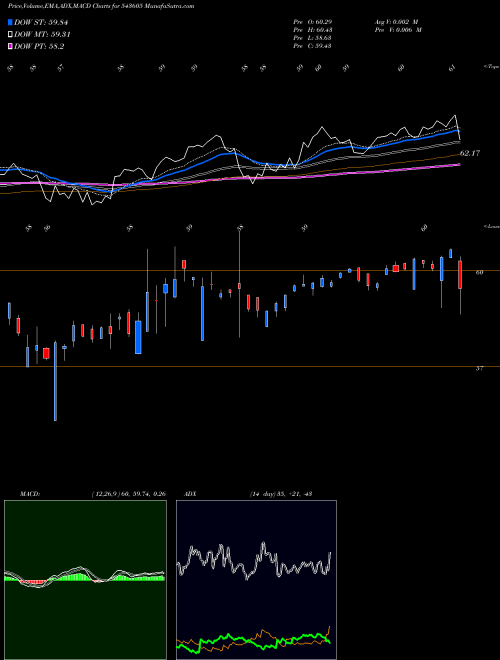Viewport: 500px width, 660px height.
Task: Click the white DOW MT legend swatch
Action: pyautogui.click(x=11, y=35)
